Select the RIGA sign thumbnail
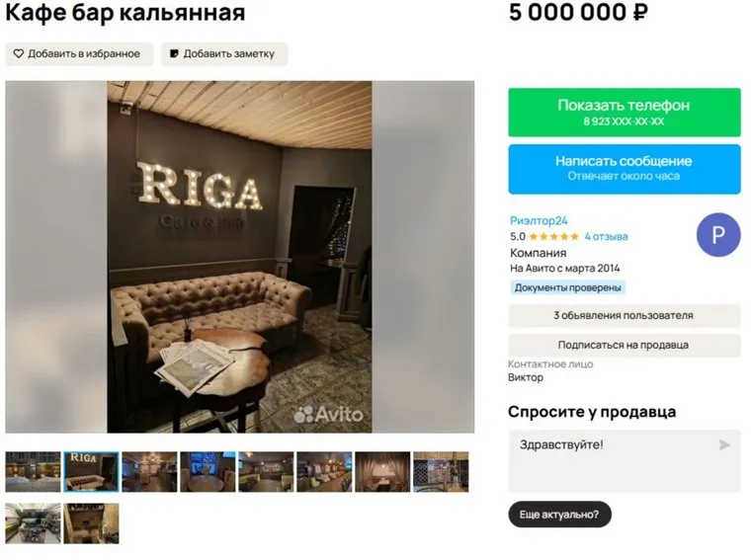This screenshot has width=751, height=560. (x=91, y=472)
